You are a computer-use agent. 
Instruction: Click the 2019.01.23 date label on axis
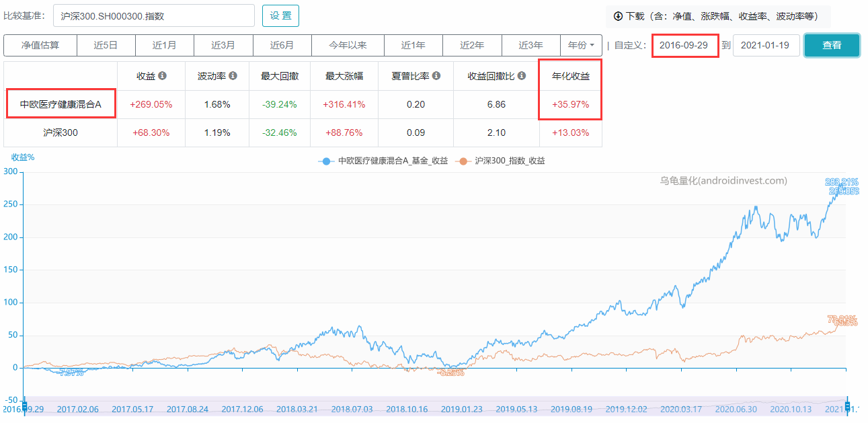tap(462, 409)
